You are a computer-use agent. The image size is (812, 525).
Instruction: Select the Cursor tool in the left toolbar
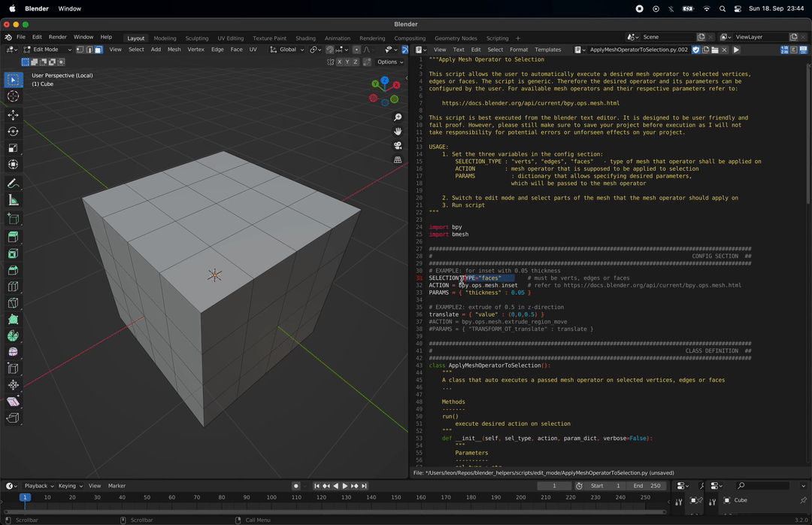(x=13, y=96)
